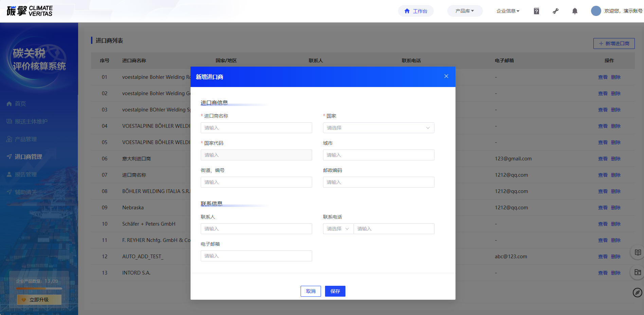Image resolution: width=644 pixels, height=315 pixels.
Task: Click the user avatar icon
Action: point(596,11)
